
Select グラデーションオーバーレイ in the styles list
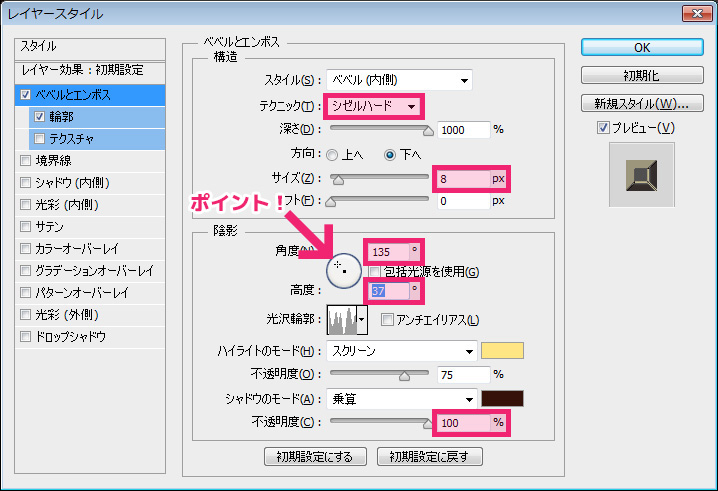click(94, 271)
